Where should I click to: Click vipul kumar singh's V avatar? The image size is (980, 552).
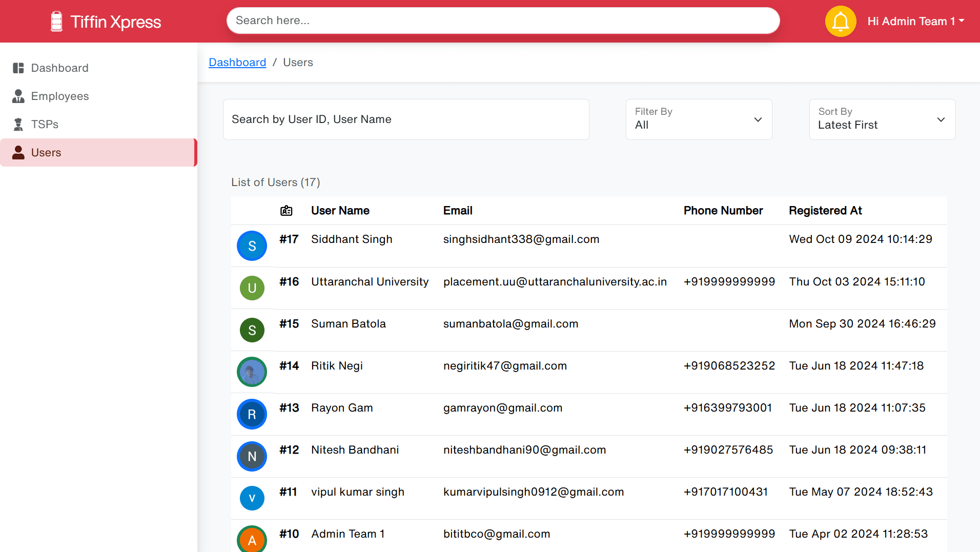[252, 498]
